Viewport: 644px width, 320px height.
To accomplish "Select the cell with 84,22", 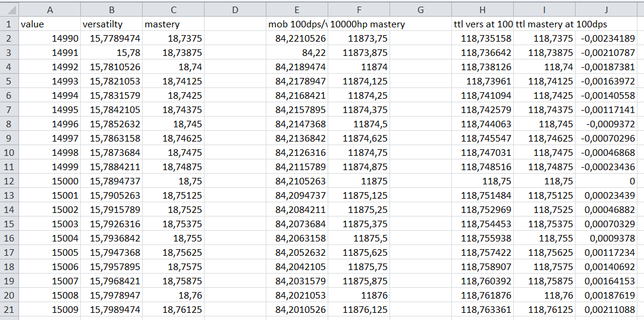I will click(x=297, y=53).
